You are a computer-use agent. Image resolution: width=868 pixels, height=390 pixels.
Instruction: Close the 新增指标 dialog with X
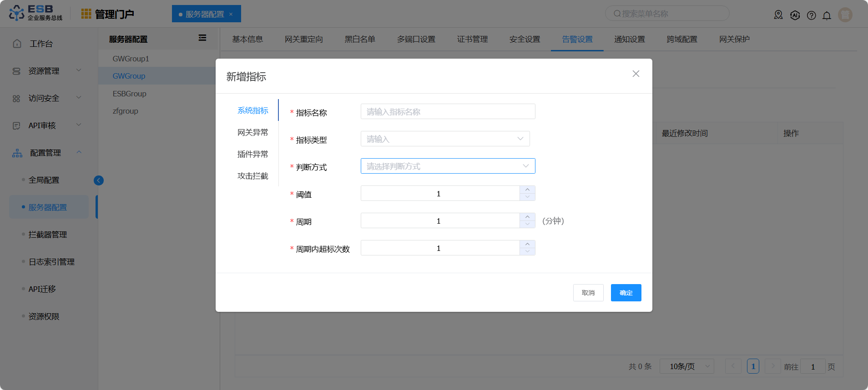click(636, 74)
